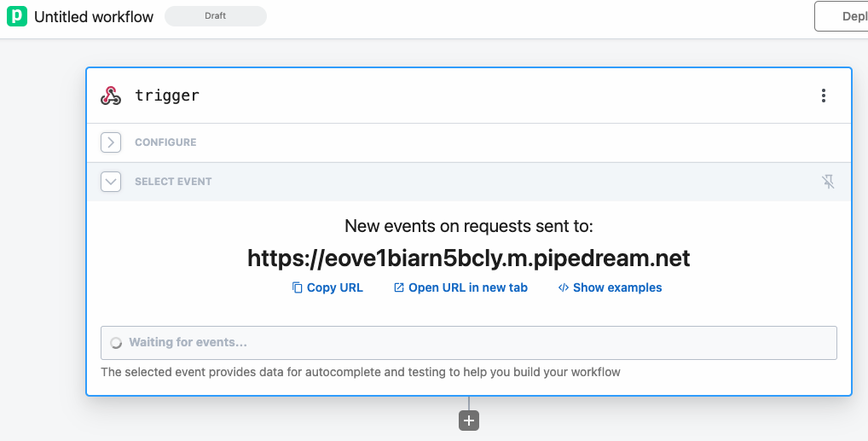The width and height of the screenshot is (868, 441).
Task: Click the webhook trigger icon
Action: click(111, 96)
